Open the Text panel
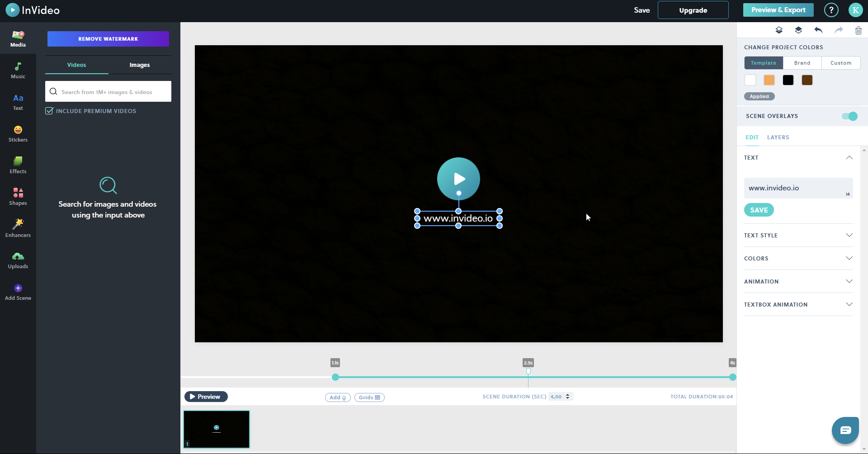The image size is (868, 454). [x=18, y=102]
